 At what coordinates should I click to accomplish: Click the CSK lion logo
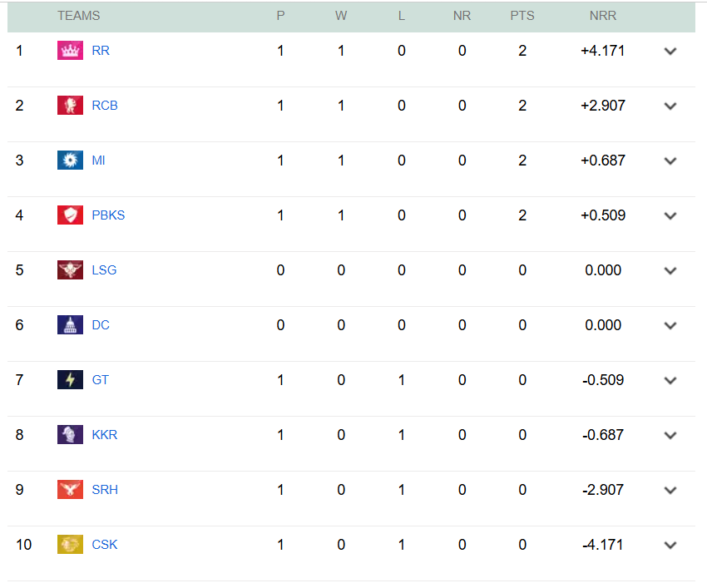point(70,545)
